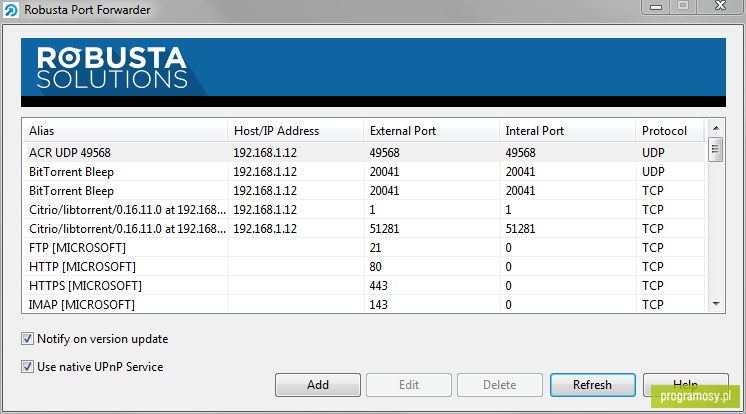The image size is (746, 414).
Task: Select BitTorrent Bleep UDP entry
Action: (364, 172)
